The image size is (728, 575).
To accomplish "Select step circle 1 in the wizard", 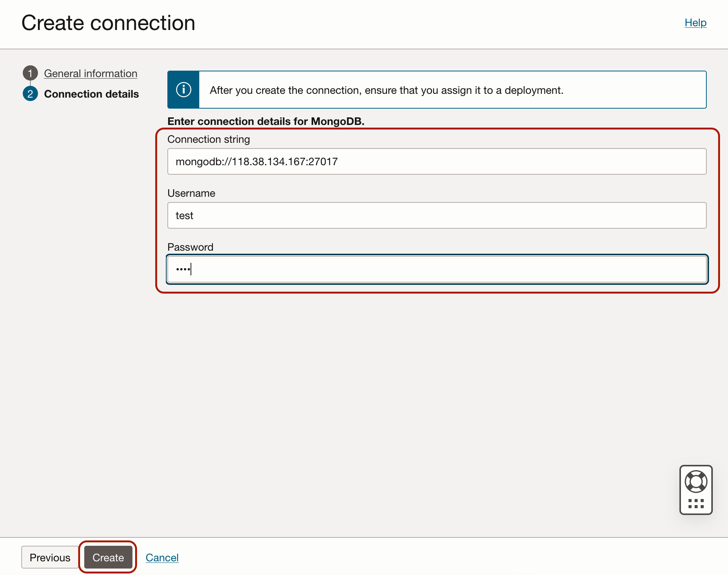I will pos(31,73).
